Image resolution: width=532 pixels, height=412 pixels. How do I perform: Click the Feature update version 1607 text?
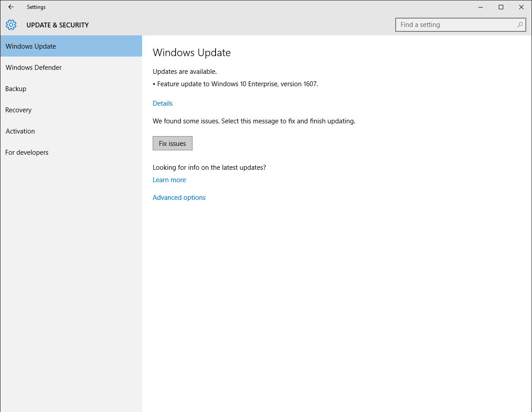tap(235, 84)
